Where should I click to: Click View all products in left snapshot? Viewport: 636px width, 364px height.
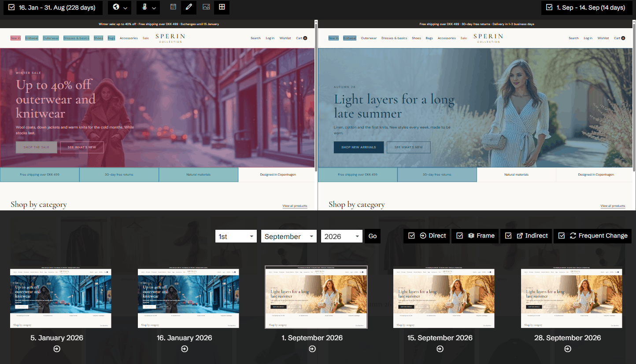click(x=295, y=206)
